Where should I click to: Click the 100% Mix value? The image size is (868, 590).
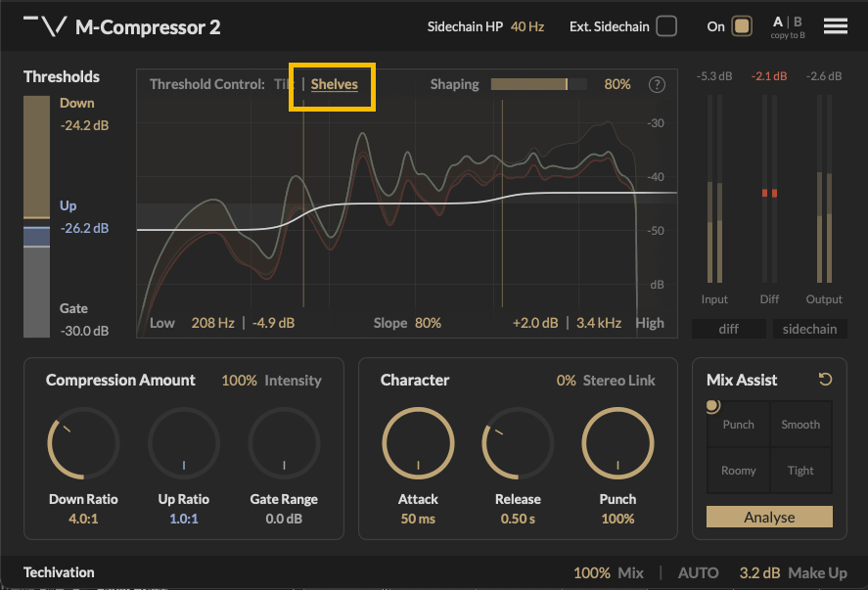(x=592, y=572)
